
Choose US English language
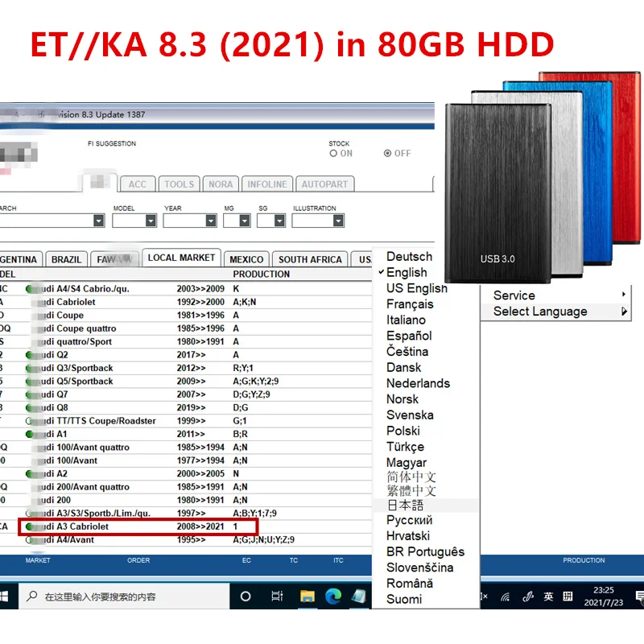(416, 288)
